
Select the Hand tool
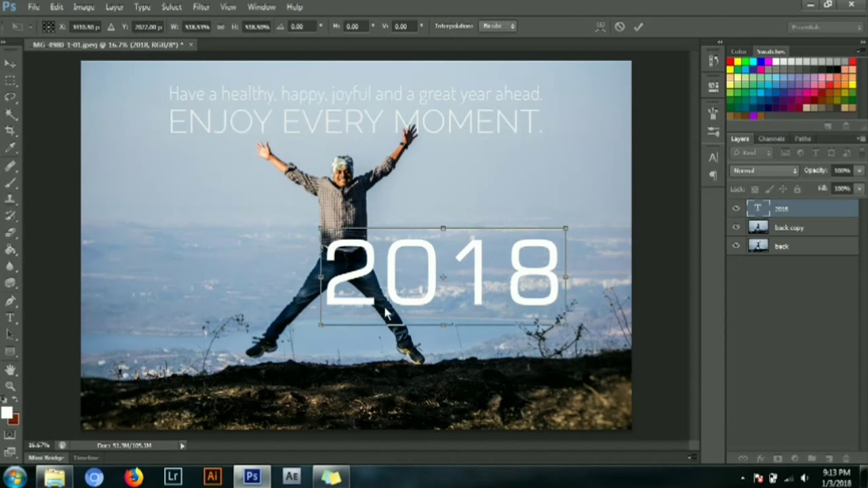click(10, 369)
